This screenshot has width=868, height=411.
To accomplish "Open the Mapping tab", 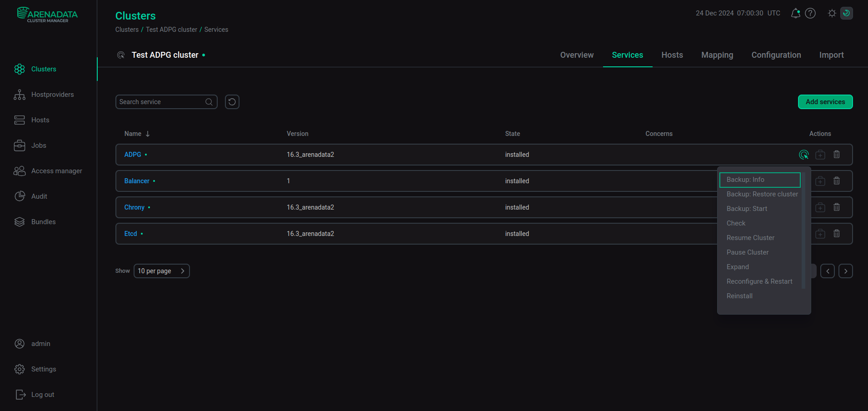I will (x=717, y=55).
